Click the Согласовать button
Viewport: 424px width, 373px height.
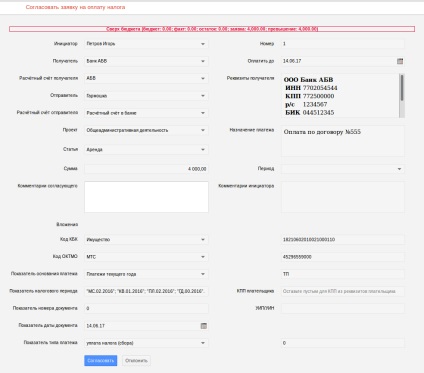tap(101, 360)
